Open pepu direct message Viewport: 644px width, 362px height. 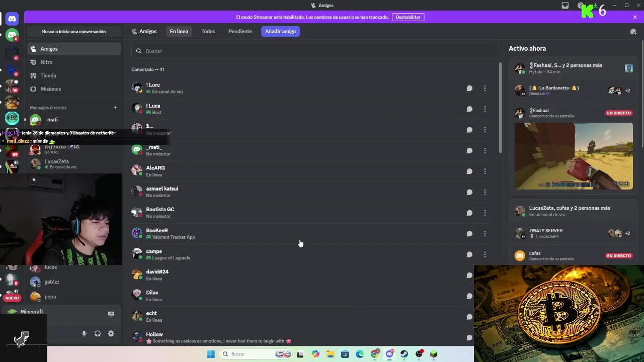(74, 297)
